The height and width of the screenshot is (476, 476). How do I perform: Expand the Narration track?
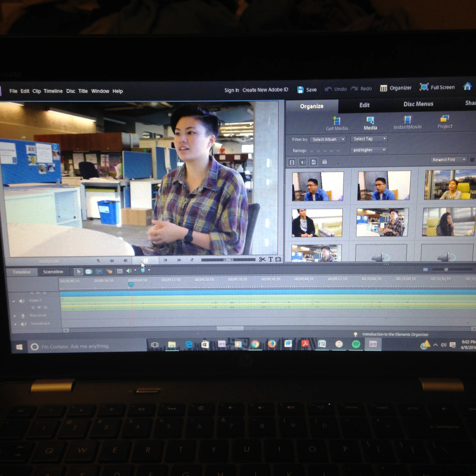coord(15,316)
